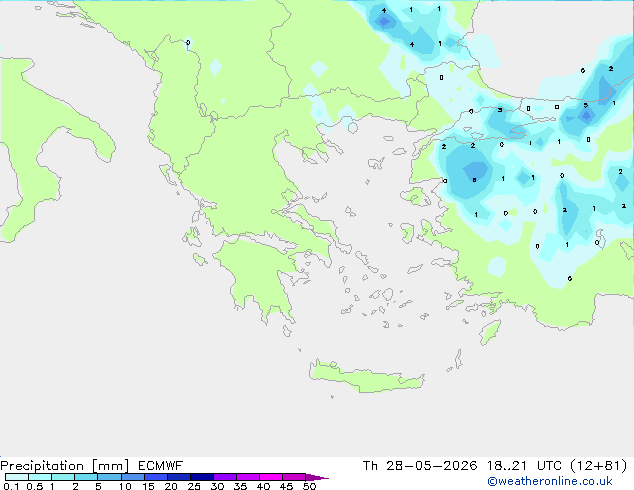Click the '15' label on the color scale

tap(148, 486)
